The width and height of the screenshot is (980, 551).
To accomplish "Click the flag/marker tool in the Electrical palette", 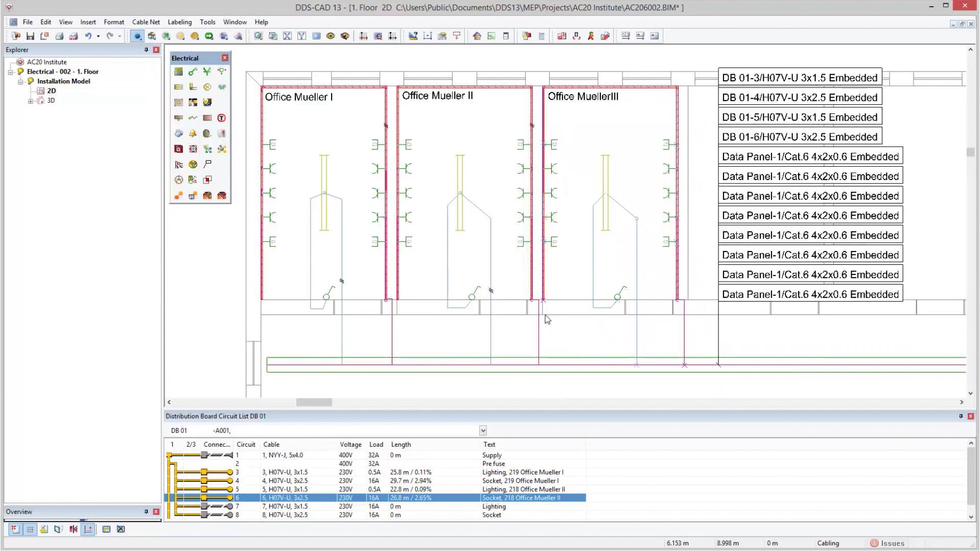I will [x=207, y=164].
